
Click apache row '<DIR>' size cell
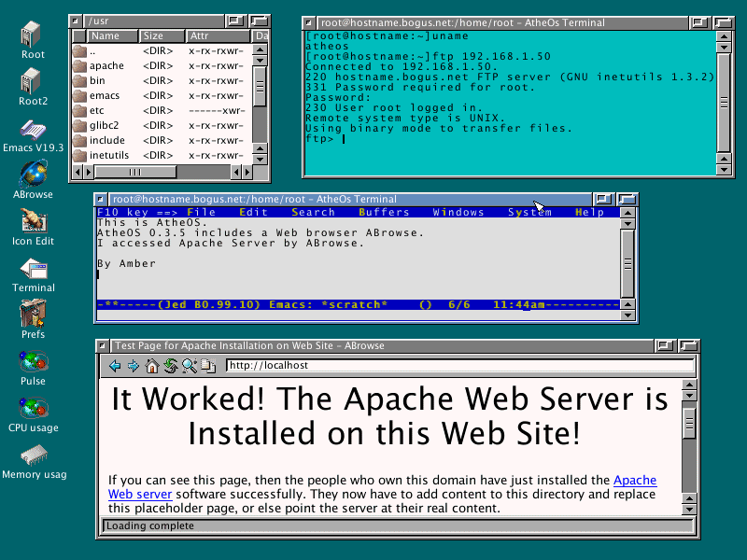pos(158,65)
